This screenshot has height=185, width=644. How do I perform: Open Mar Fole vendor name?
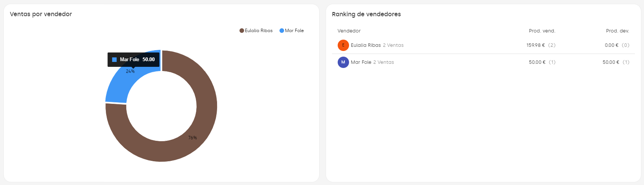[x=361, y=62]
